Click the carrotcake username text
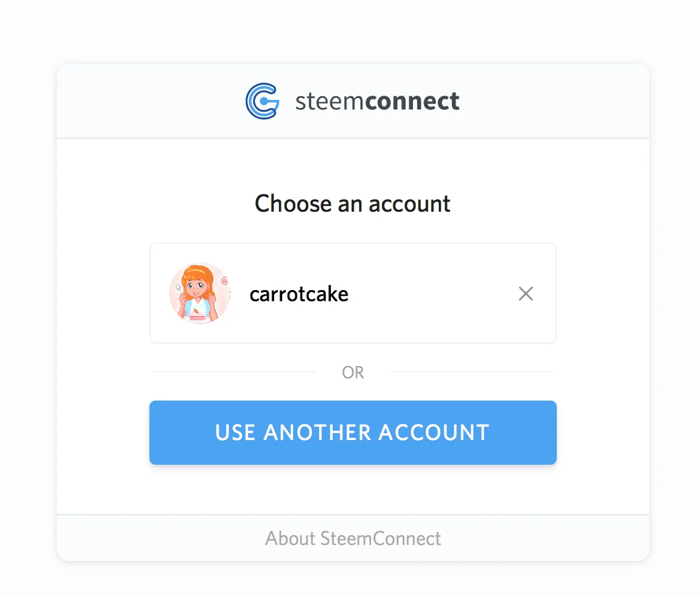This screenshot has width=700, height=595. (299, 294)
